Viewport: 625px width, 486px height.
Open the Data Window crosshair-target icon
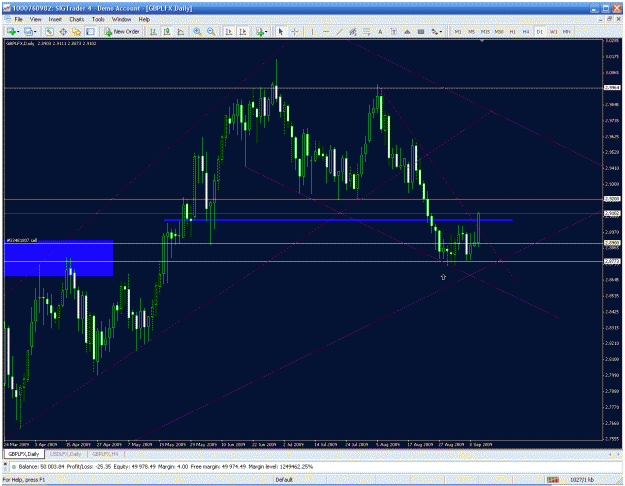pos(63,31)
